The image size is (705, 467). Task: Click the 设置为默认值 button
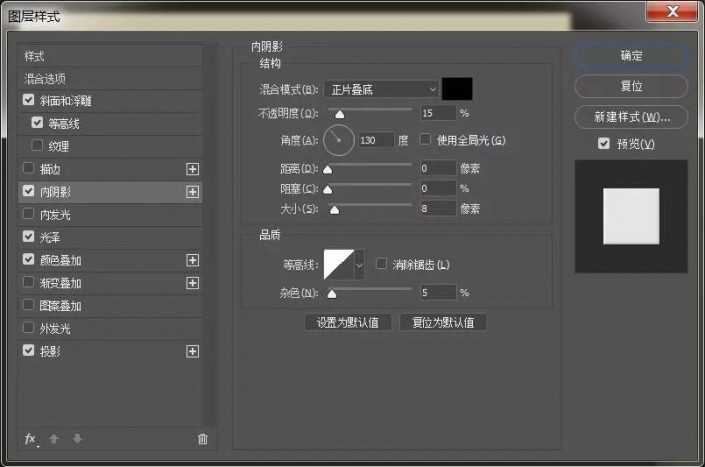tap(348, 322)
